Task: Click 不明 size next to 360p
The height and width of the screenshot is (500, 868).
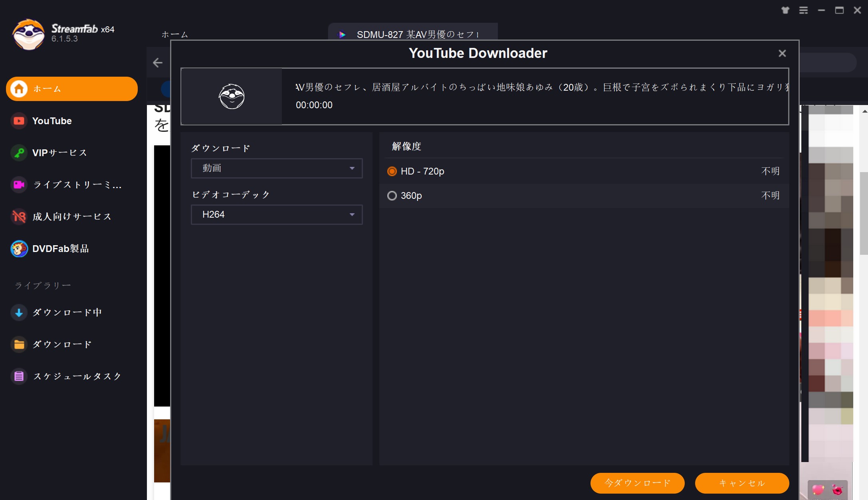Action: pos(770,196)
